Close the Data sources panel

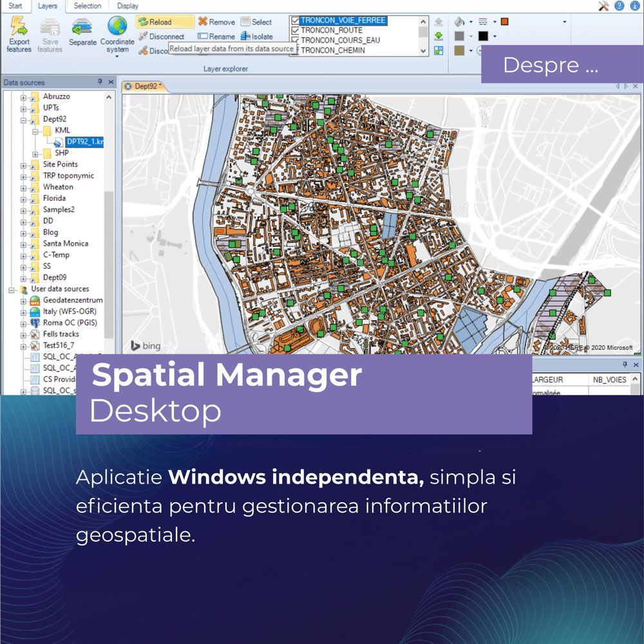point(111,82)
